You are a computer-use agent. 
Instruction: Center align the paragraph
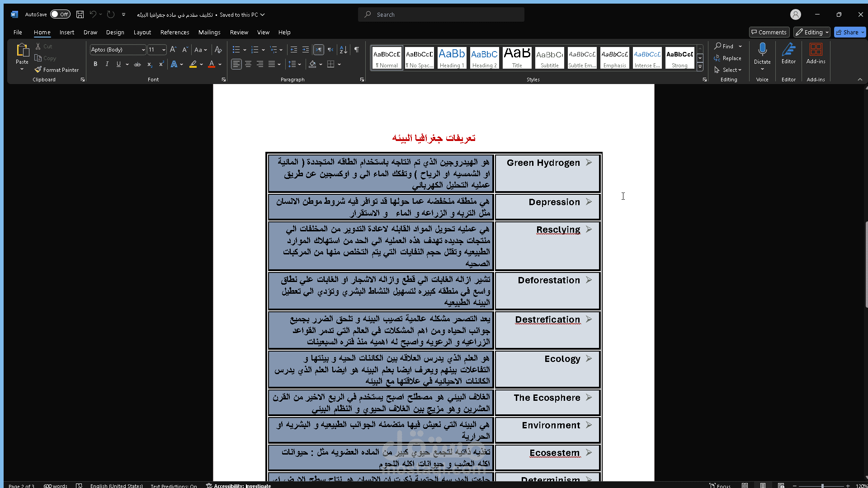(248, 64)
